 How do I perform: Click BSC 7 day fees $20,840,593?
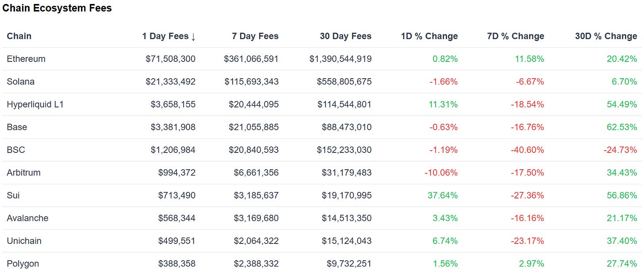[x=254, y=150]
